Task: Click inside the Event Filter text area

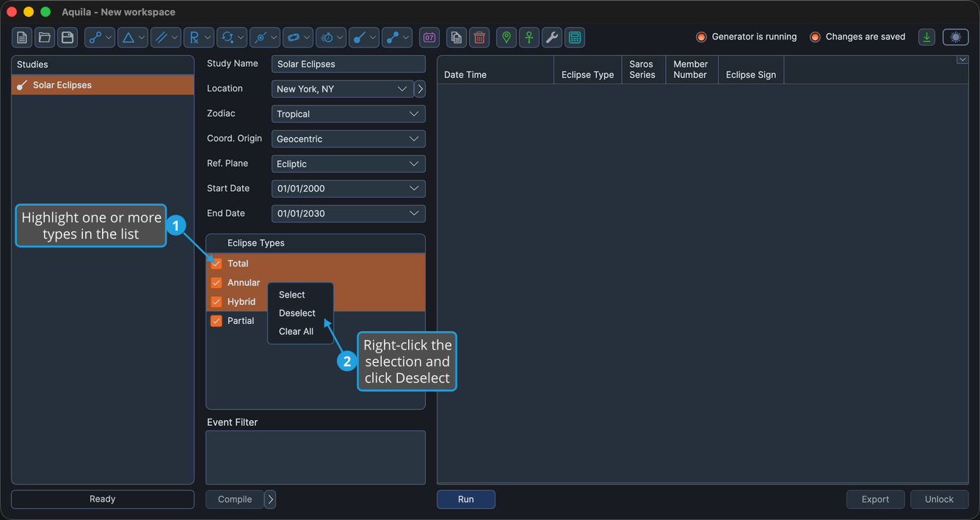Action: 316,458
